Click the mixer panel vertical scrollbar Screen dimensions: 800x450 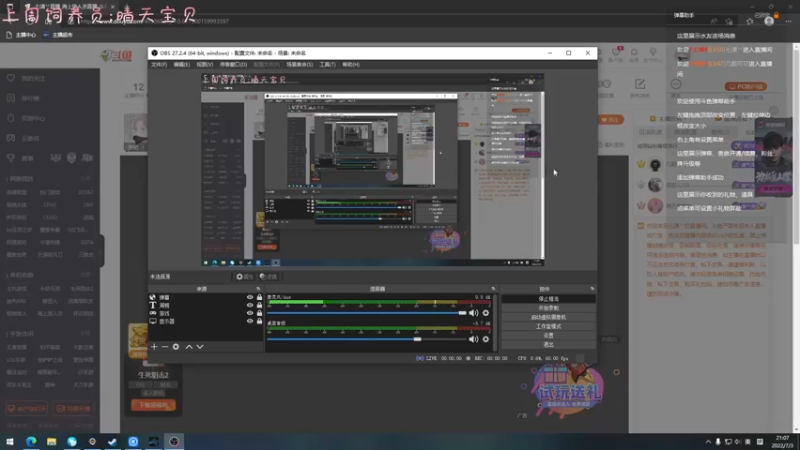click(x=495, y=322)
